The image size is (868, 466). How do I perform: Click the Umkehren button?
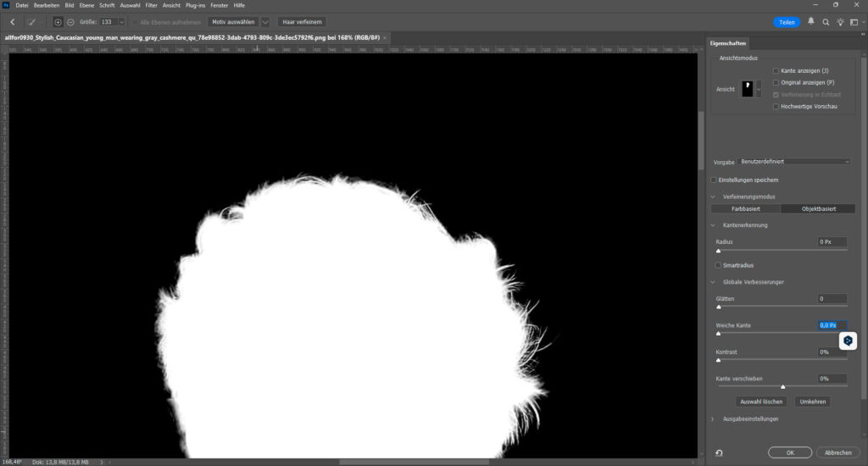click(x=813, y=402)
